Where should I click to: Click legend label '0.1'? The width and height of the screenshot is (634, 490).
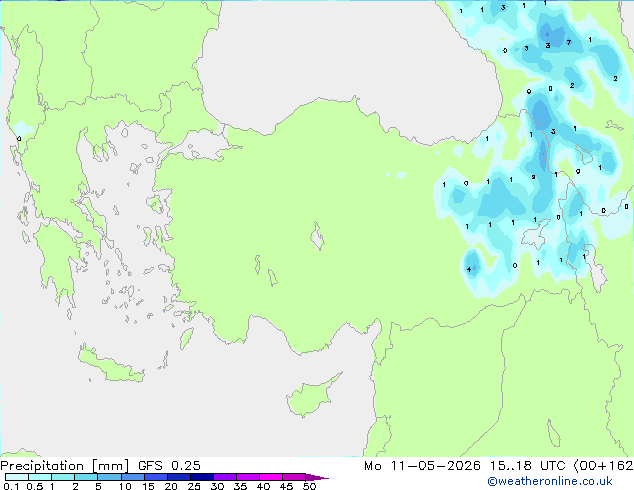coord(11,486)
